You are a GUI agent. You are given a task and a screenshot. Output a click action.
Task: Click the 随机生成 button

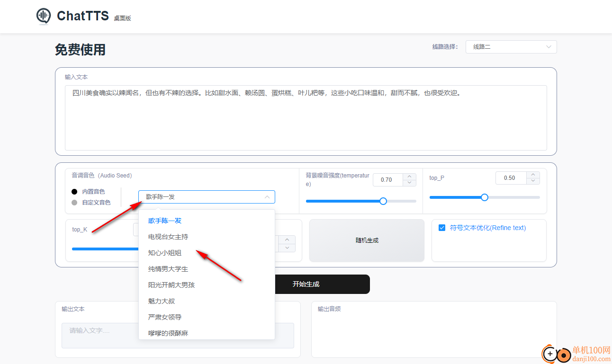[x=367, y=240]
